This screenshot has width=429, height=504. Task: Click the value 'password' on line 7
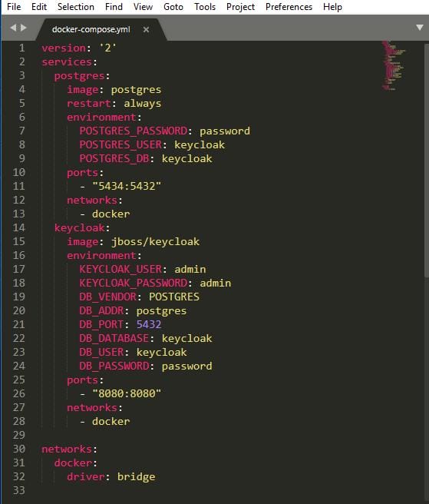click(225, 131)
